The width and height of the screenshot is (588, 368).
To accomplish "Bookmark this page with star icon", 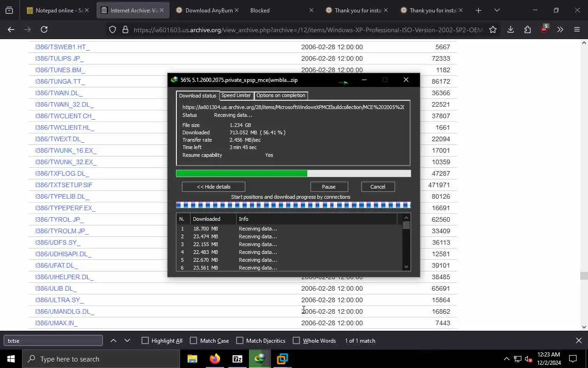I will pyautogui.click(x=493, y=29).
